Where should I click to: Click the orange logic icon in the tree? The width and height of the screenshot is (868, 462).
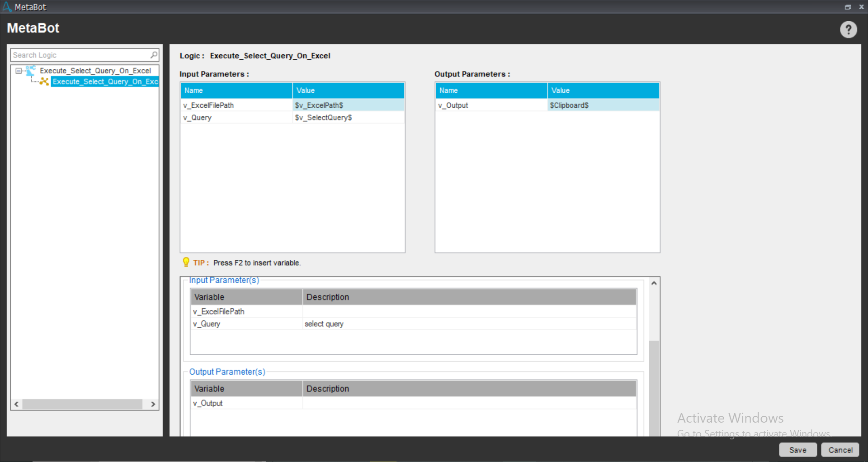[x=44, y=81]
